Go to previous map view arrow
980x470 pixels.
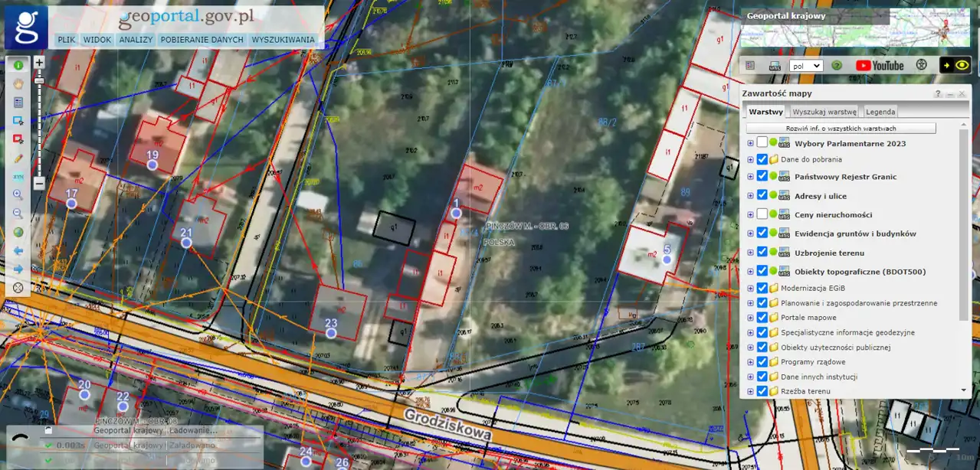pyautogui.click(x=18, y=251)
